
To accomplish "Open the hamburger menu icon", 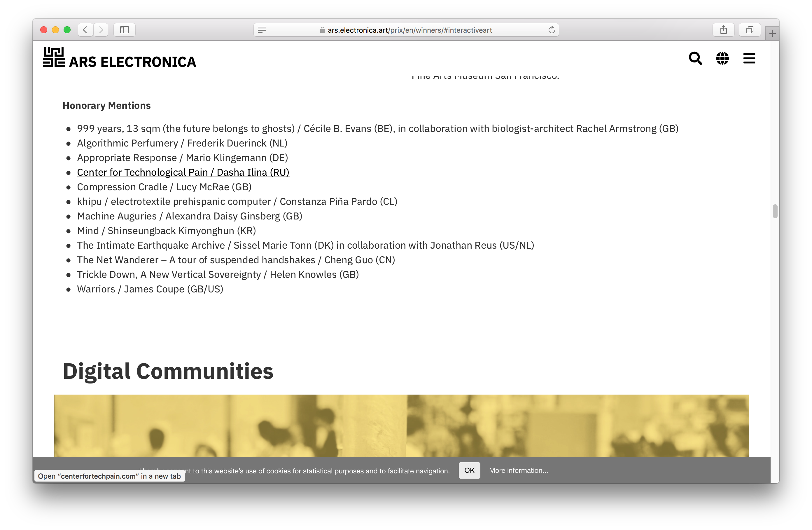I will (x=749, y=58).
